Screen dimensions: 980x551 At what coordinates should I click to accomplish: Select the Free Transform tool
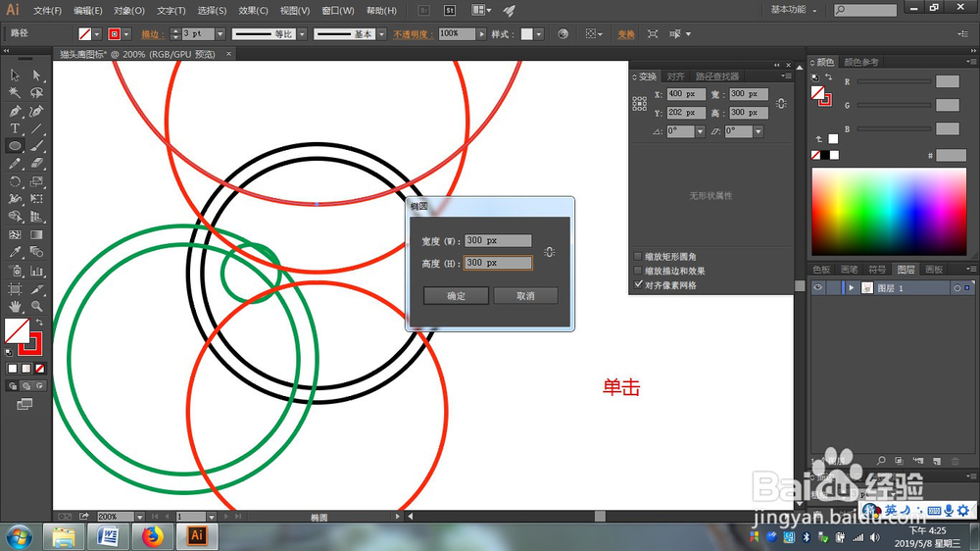point(37,199)
